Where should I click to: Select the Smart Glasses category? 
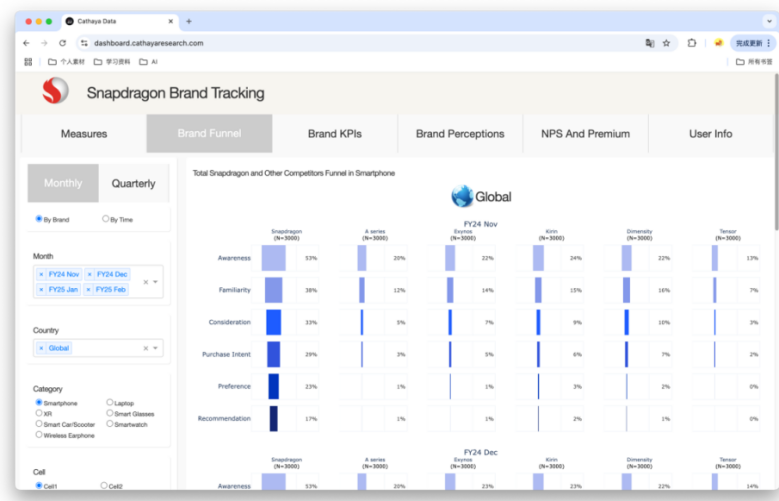[x=110, y=413]
